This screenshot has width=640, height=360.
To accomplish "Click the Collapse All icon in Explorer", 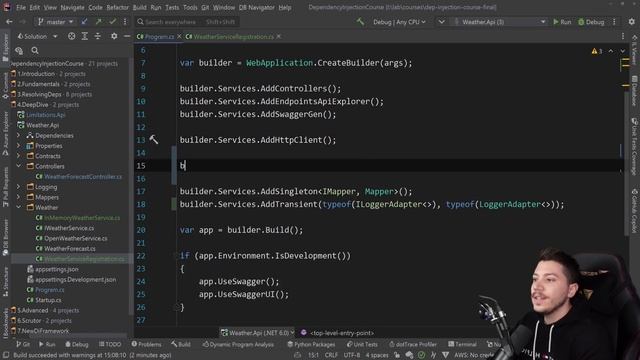I will (98, 36).
